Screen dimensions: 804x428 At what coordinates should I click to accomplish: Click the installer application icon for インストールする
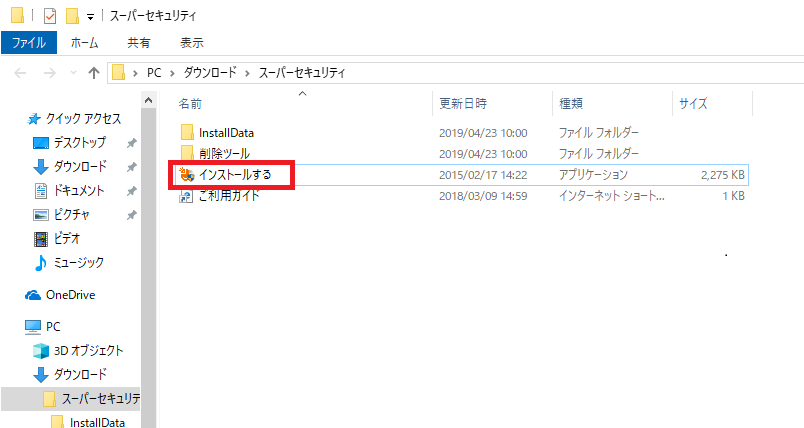click(x=186, y=176)
